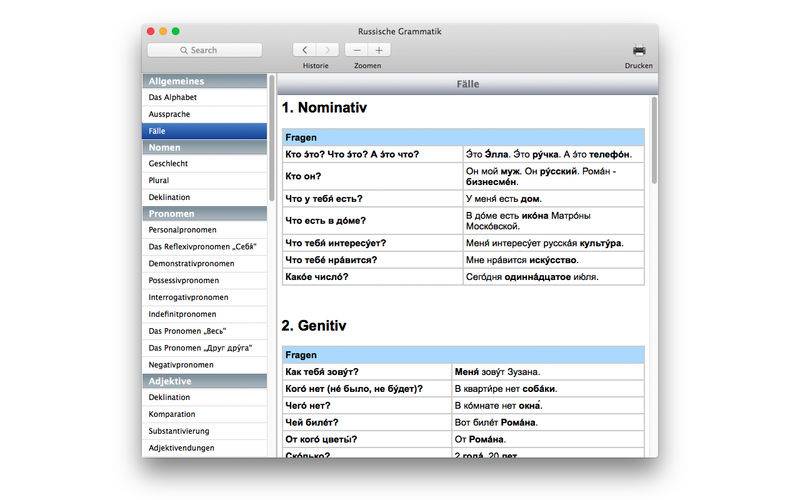Go forward in history with right arrow
This screenshot has width=800, height=500.
click(327, 50)
